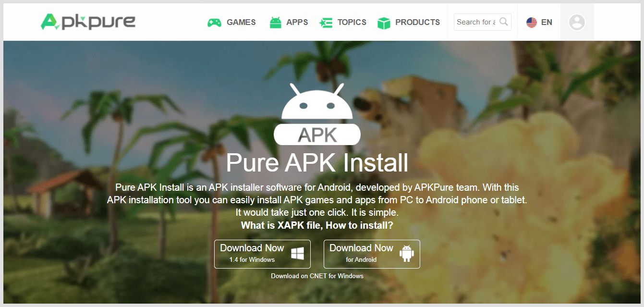Open What is XAPK file link
Screen dimensions: 644x307
(317, 225)
